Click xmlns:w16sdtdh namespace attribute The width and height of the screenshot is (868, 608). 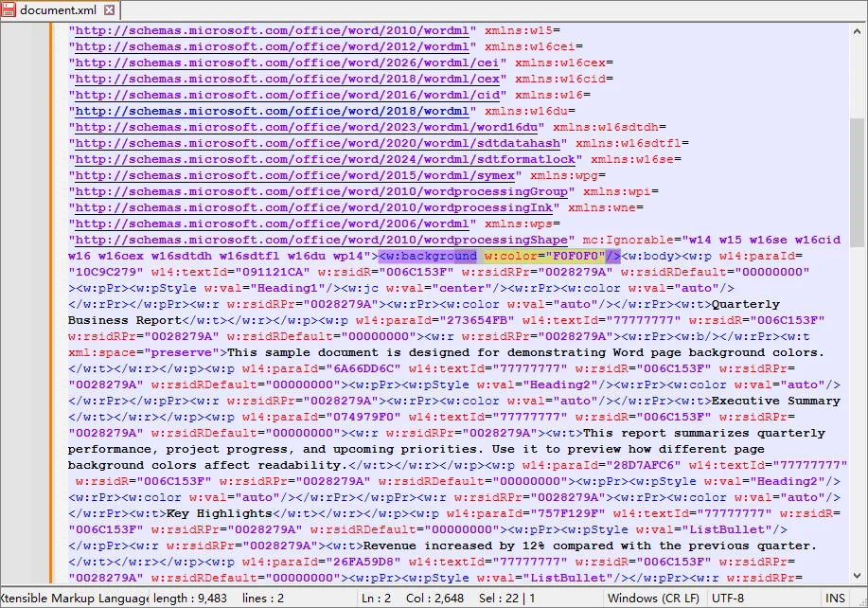pyautogui.click(x=606, y=127)
